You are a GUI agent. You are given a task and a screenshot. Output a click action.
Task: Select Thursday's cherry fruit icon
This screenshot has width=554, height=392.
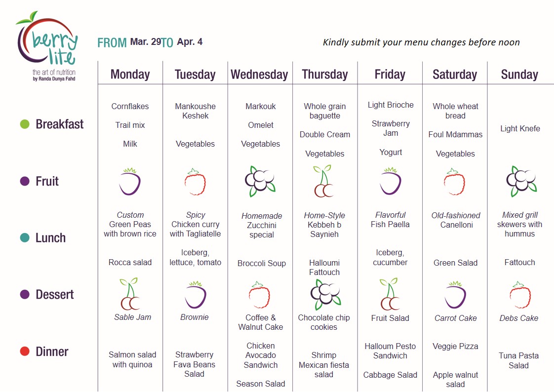pos(324,181)
